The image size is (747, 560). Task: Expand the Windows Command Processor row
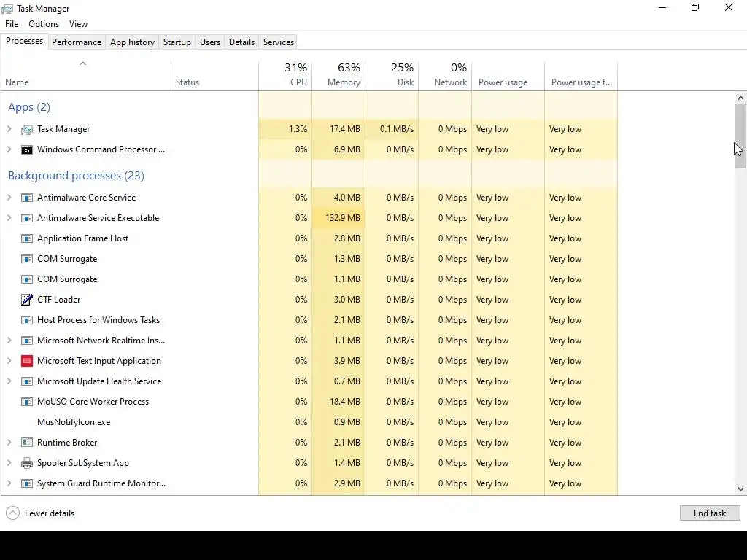point(9,149)
